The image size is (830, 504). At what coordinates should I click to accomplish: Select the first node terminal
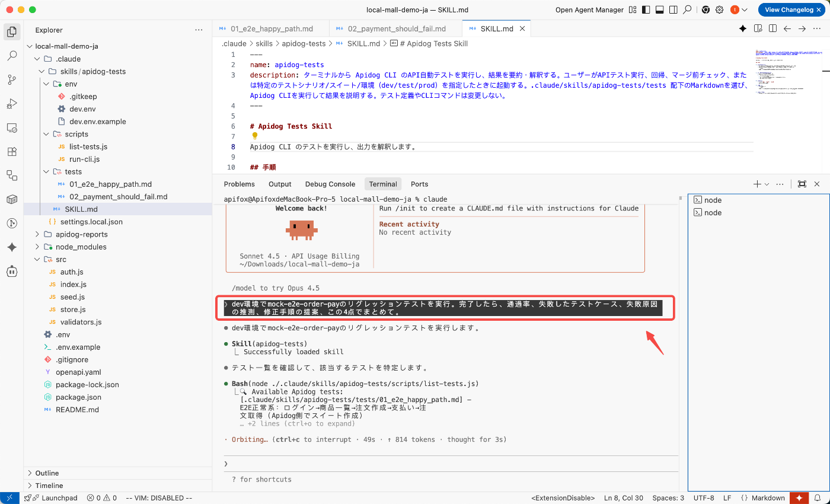[x=758, y=200]
